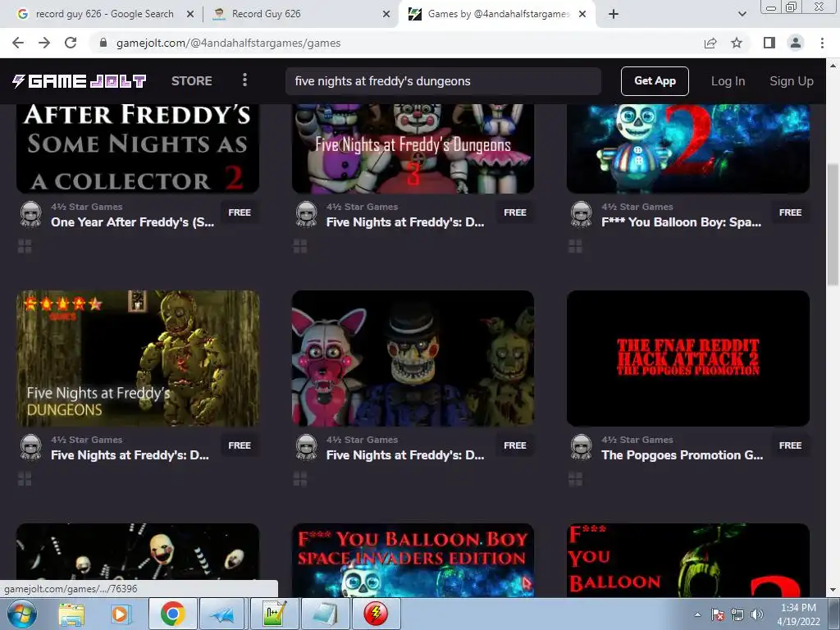Image resolution: width=840 pixels, height=630 pixels.
Task: Open the media player taskbar icon
Action: (x=121, y=614)
